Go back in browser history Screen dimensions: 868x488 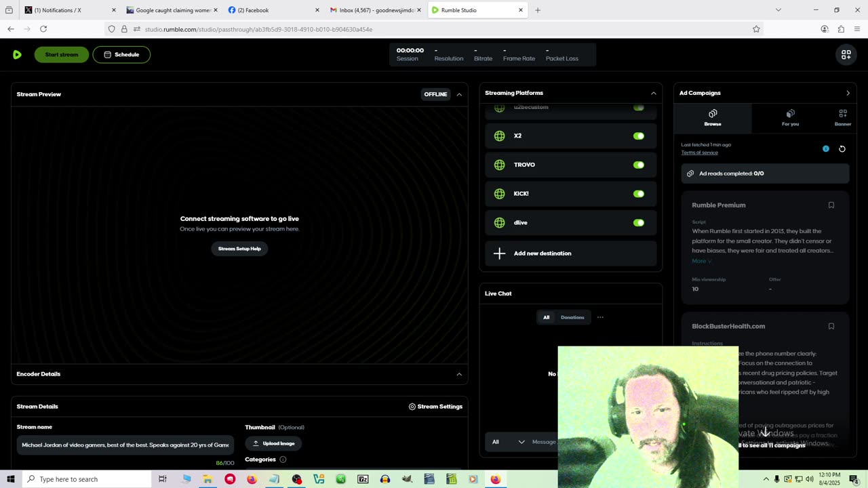click(10, 29)
